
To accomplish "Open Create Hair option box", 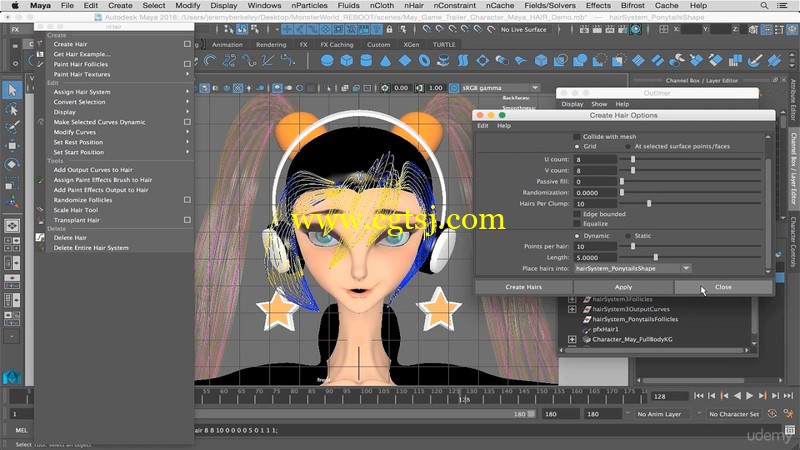I will (x=187, y=44).
